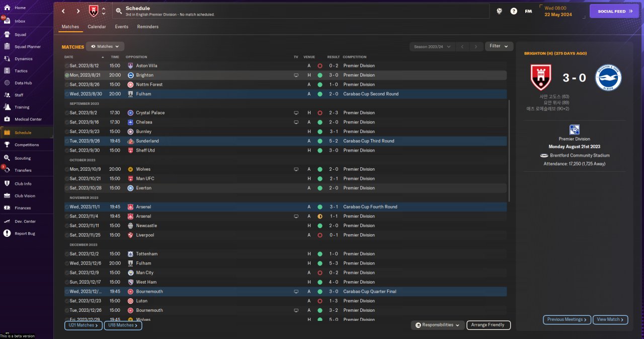Open the Responsibilities dropdown
The height and width of the screenshot is (339, 644).
click(437, 325)
